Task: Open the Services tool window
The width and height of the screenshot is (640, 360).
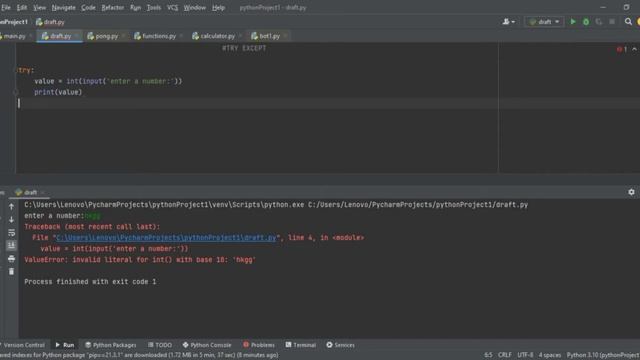Action: (340, 345)
